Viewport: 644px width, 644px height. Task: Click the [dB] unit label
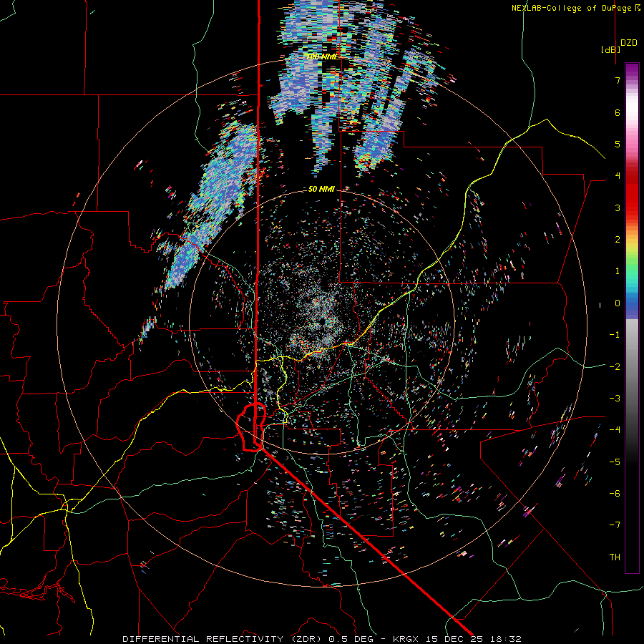point(611,49)
